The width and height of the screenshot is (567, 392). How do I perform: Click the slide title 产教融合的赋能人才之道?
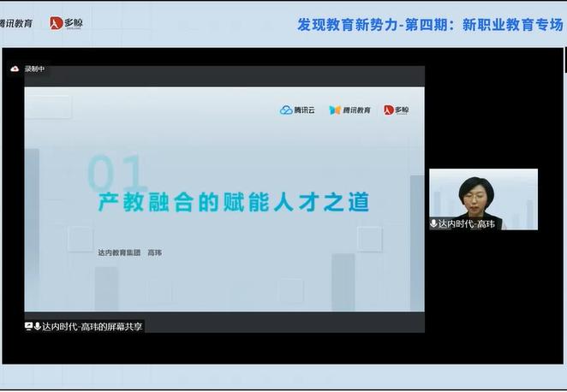[233, 202]
